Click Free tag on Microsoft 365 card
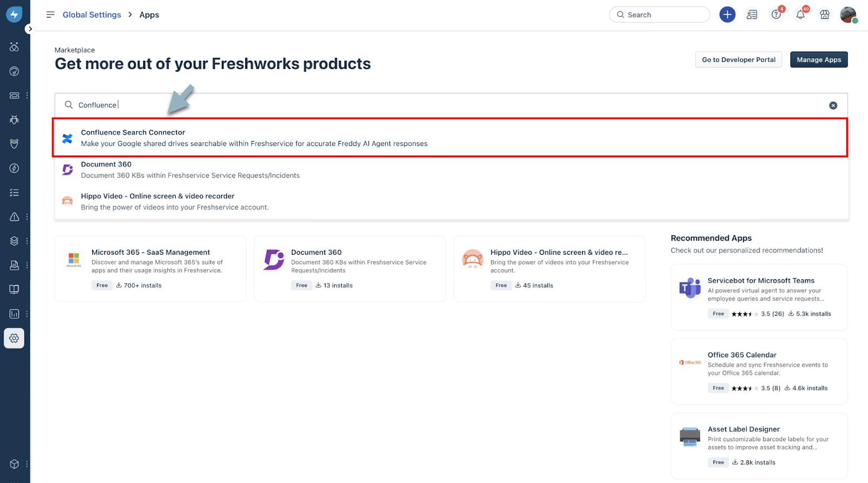 (x=102, y=285)
